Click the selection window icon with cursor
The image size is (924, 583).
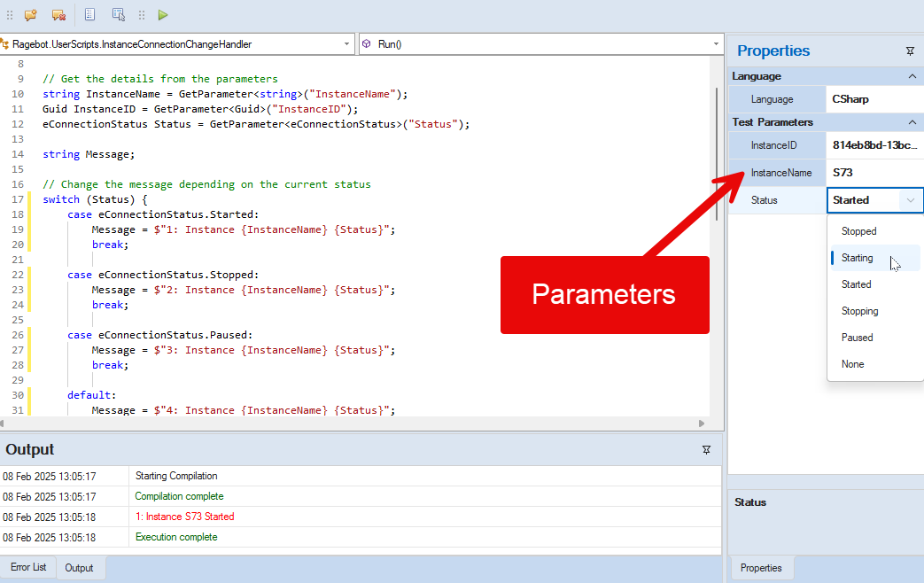pos(119,14)
